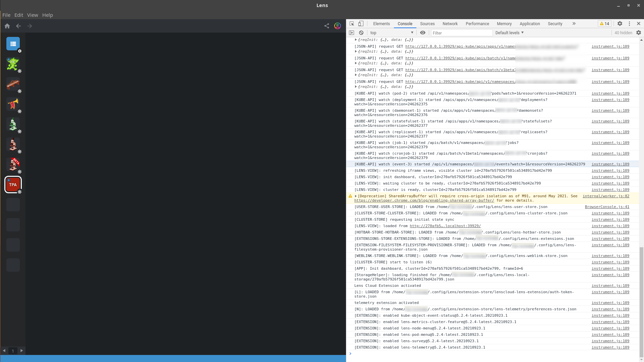
Task: Create a live expression with the eye toggle
Action: pos(422,33)
